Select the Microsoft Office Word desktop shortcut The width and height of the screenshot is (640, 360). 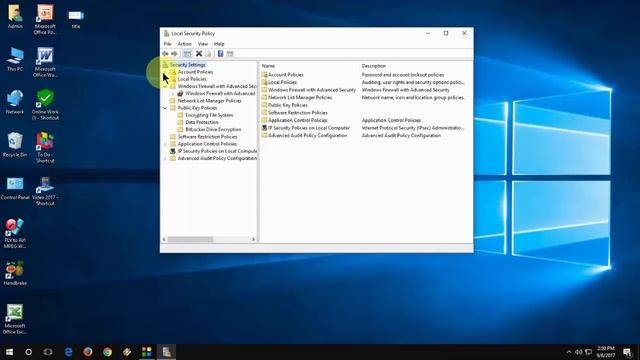click(x=45, y=62)
